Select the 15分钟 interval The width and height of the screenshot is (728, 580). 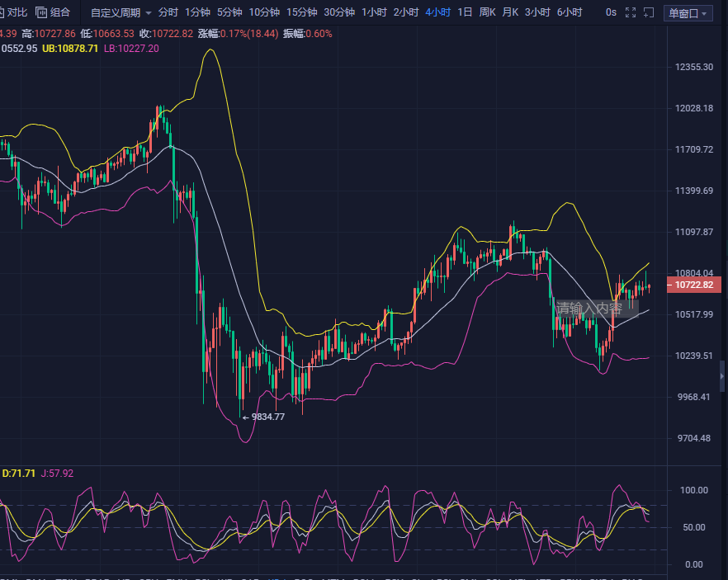pyautogui.click(x=302, y=12)
